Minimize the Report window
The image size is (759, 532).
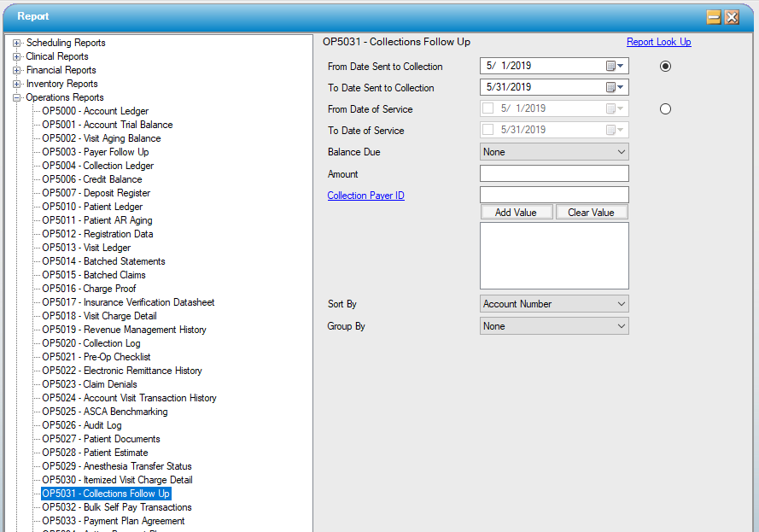pyautogui.click(x=714, y=17)
